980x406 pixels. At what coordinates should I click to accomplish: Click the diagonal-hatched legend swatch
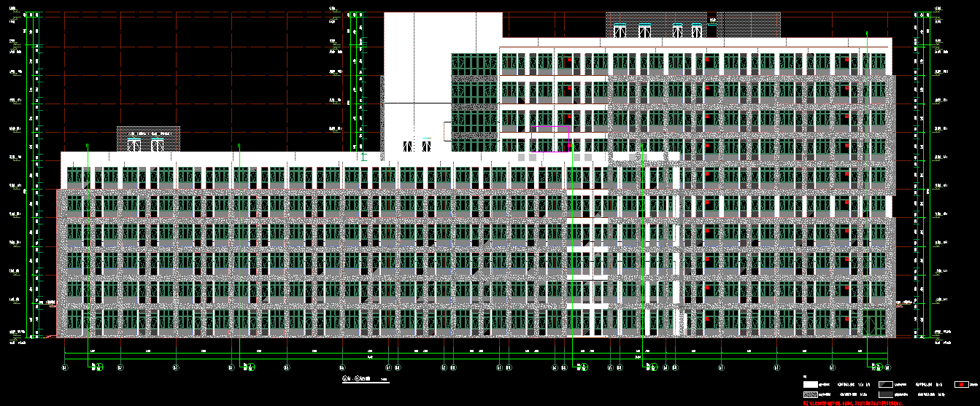(885, 384)
